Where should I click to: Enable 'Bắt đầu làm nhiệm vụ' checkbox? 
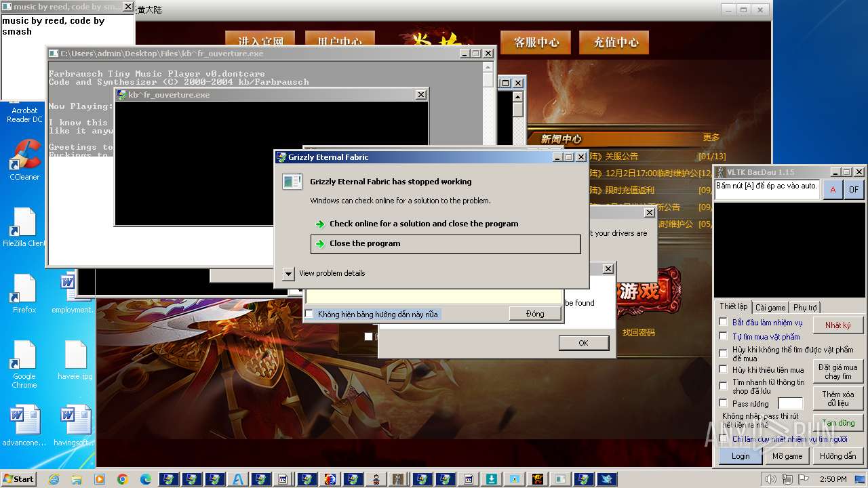[x=723, y=322]
